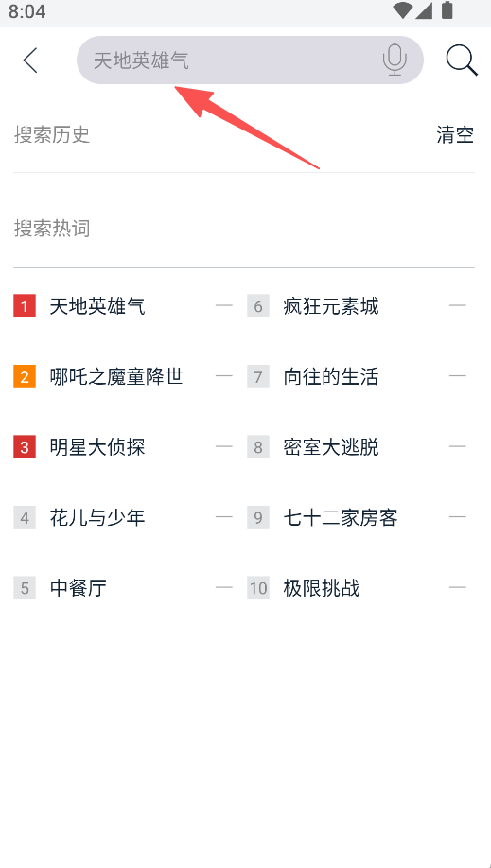491x868 pixels.
Task: Select hot word 七十二家房客
Action: 341,517
